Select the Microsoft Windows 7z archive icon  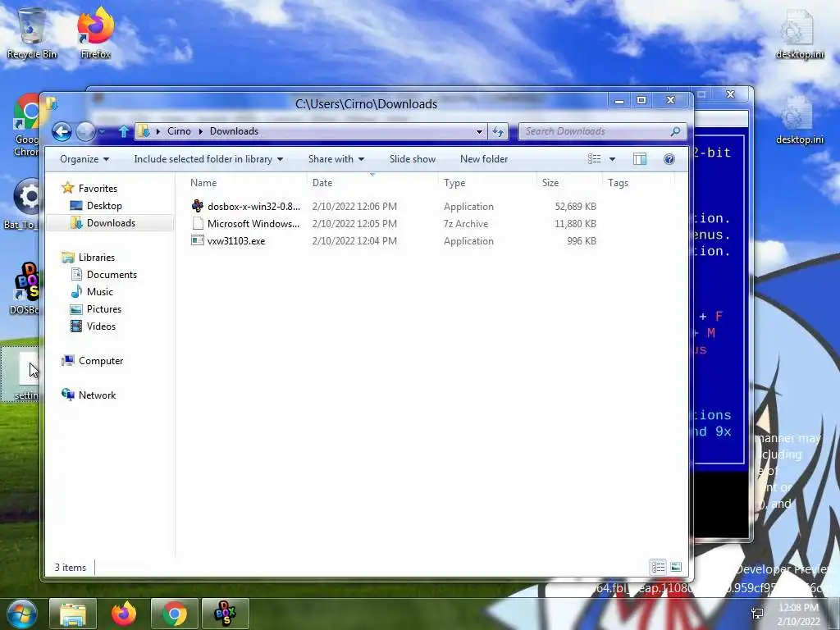click(198, 223)
